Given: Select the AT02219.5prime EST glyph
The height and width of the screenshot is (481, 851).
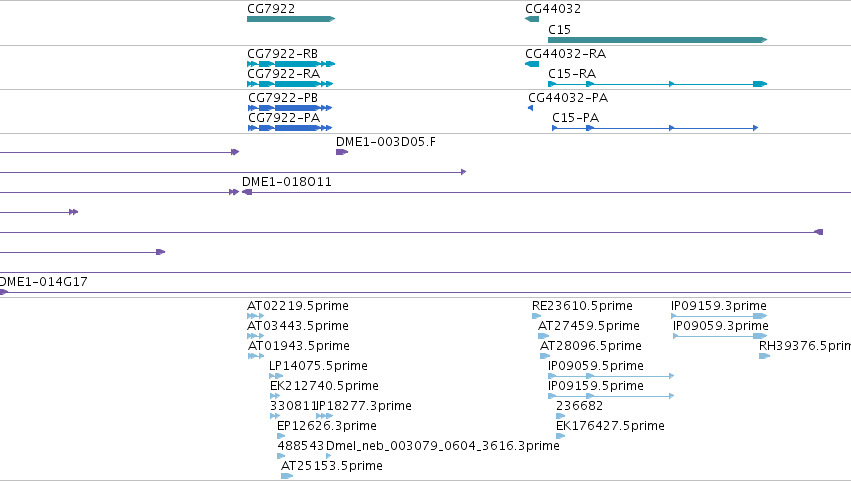Looking at the screenshot, I should 256,316.
